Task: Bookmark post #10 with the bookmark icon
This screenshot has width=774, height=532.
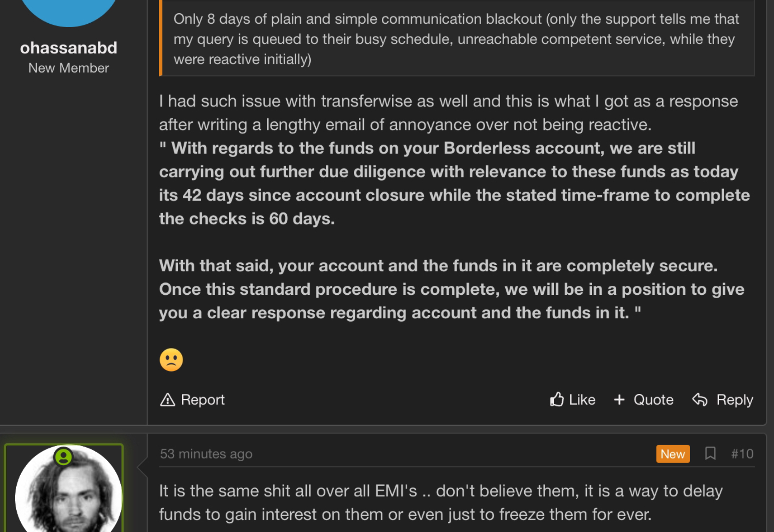Action: tap(710, 453)
